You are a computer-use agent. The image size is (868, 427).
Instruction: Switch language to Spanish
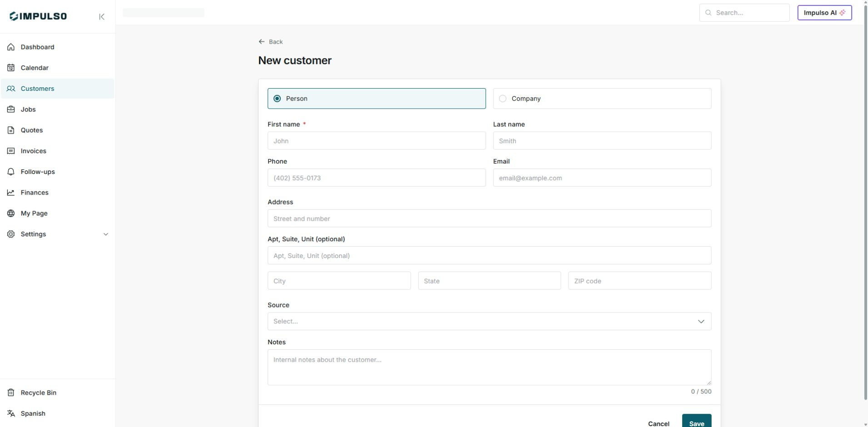[x=58, y=414]
